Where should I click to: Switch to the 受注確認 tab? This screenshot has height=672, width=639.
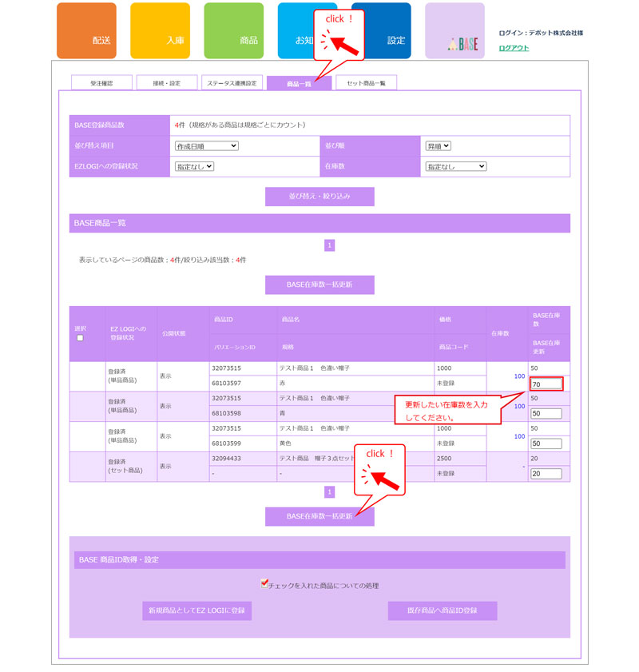pos(101,83)
